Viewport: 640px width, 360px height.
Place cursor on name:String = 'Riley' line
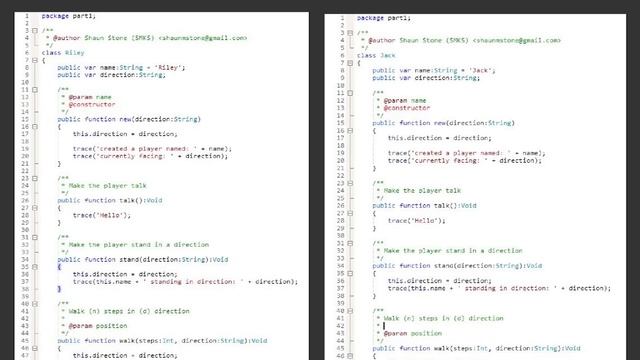(121, 68)
